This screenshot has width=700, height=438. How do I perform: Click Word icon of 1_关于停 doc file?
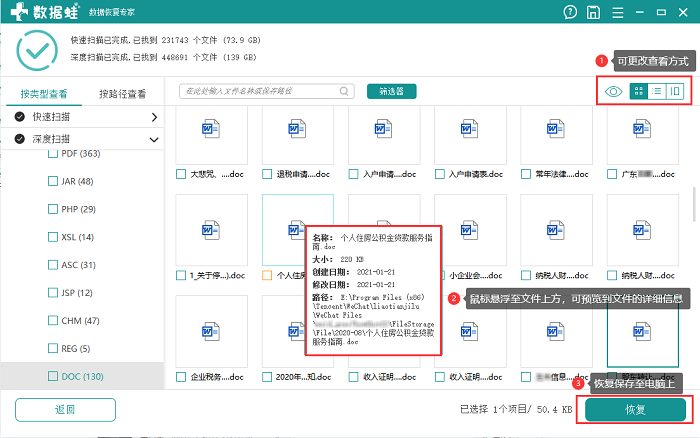(211, 230)
